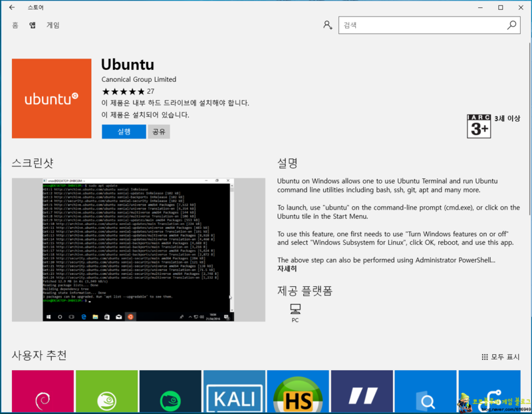Open the dark blue quotation-mark app tile
532x414 pixels.
362,391
